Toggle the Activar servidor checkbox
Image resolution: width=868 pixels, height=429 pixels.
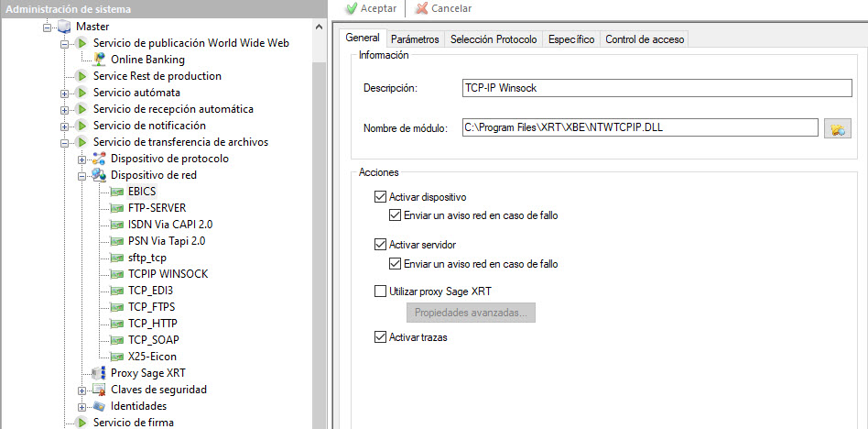coord(381,245)
